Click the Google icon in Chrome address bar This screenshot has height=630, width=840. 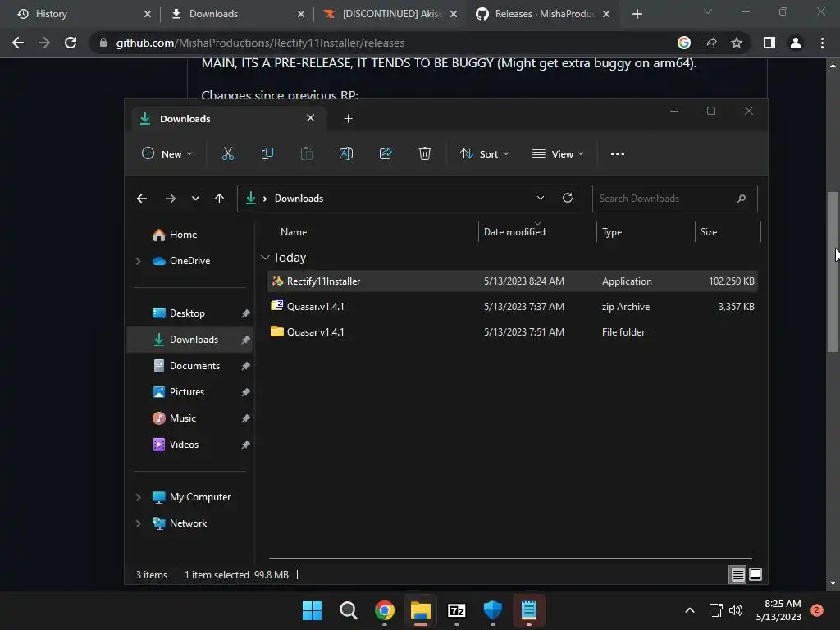coord(684,43)
